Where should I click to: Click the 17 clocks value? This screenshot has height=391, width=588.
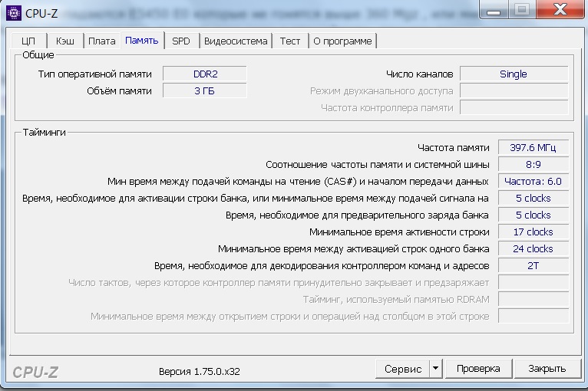[x=533, y=232]
